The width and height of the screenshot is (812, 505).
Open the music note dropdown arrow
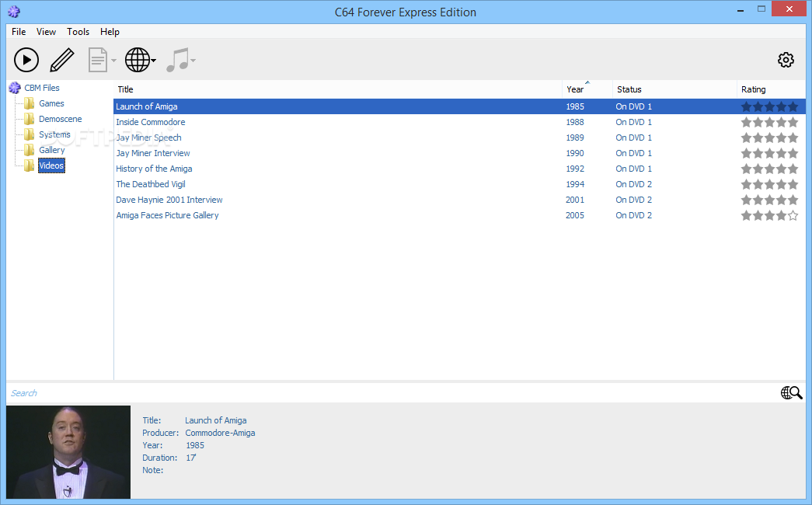coord(193,61)
